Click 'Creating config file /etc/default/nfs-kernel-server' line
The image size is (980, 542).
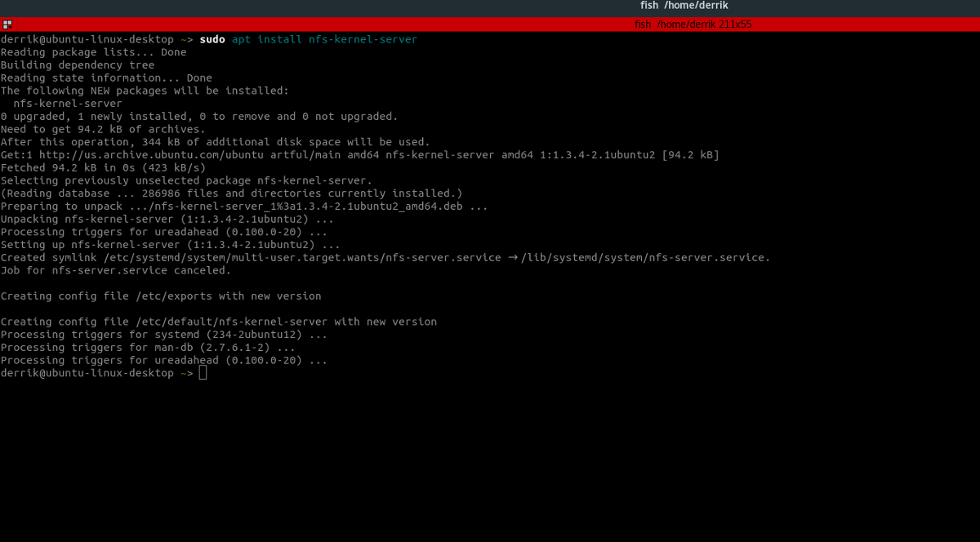pos(219,322)
